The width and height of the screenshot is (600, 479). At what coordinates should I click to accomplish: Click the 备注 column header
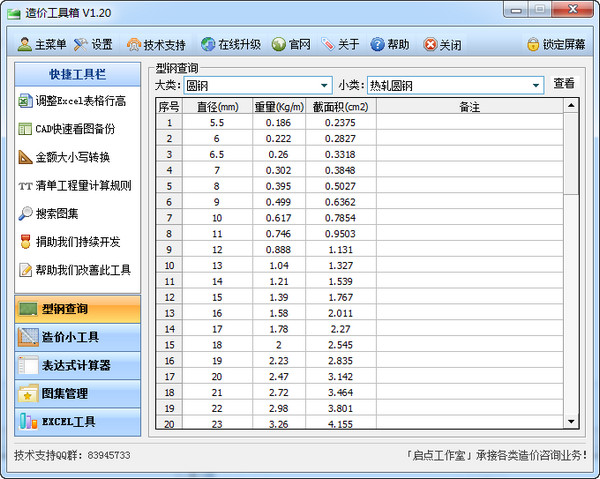click(x=470, y=106)
